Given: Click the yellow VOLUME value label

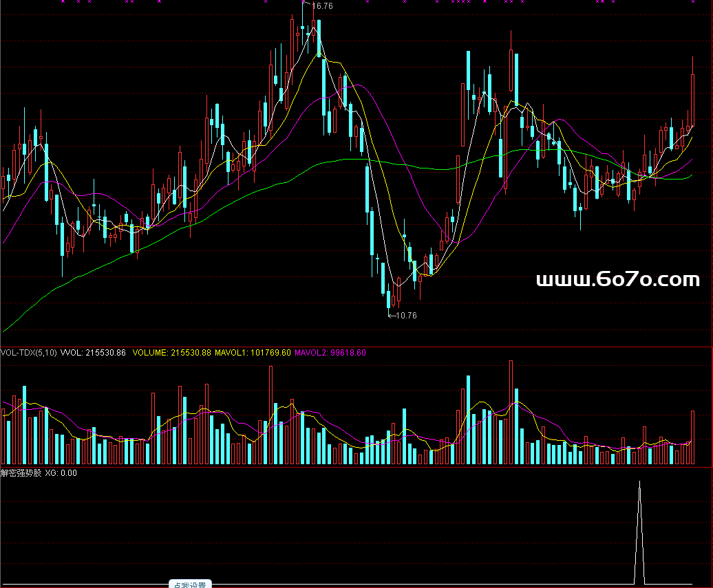Looking at the screenshot, I should 171,353.
